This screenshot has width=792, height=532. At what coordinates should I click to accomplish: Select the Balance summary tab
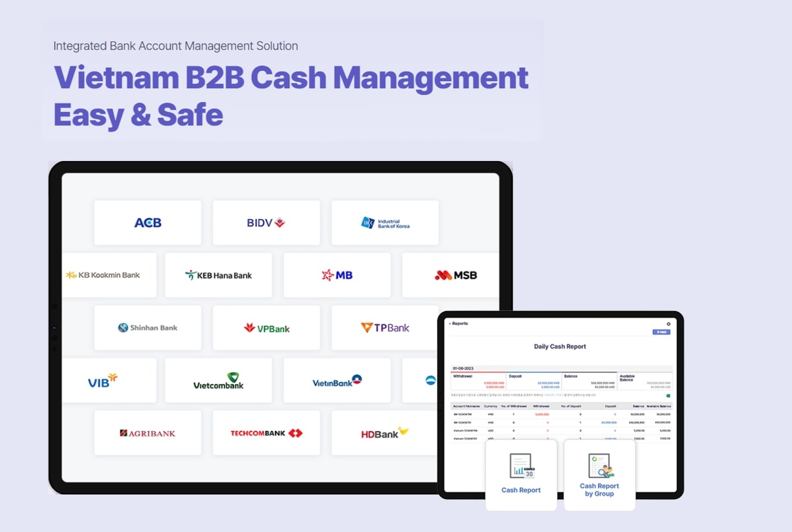pyautogui.click(x=590, y=381)
